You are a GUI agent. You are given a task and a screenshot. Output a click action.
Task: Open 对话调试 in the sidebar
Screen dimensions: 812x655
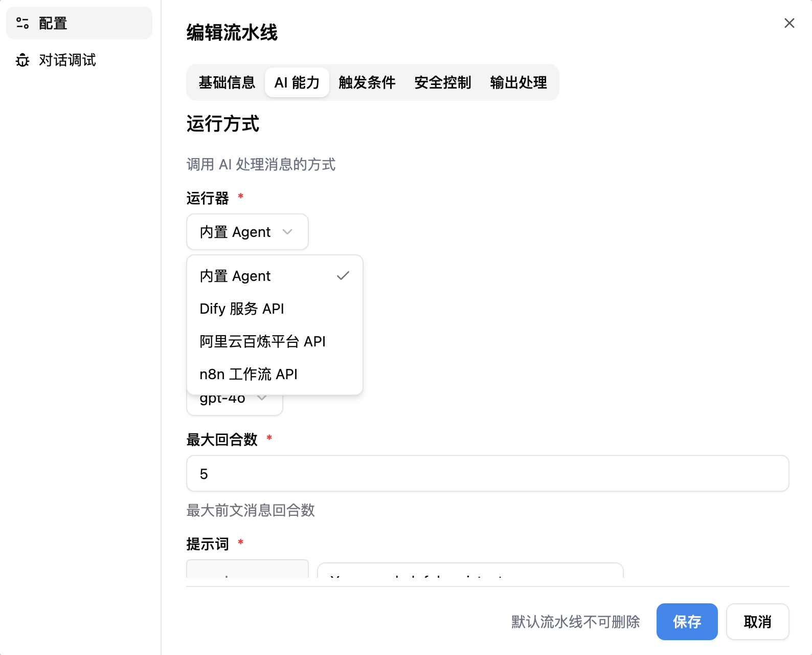(67, 60)
